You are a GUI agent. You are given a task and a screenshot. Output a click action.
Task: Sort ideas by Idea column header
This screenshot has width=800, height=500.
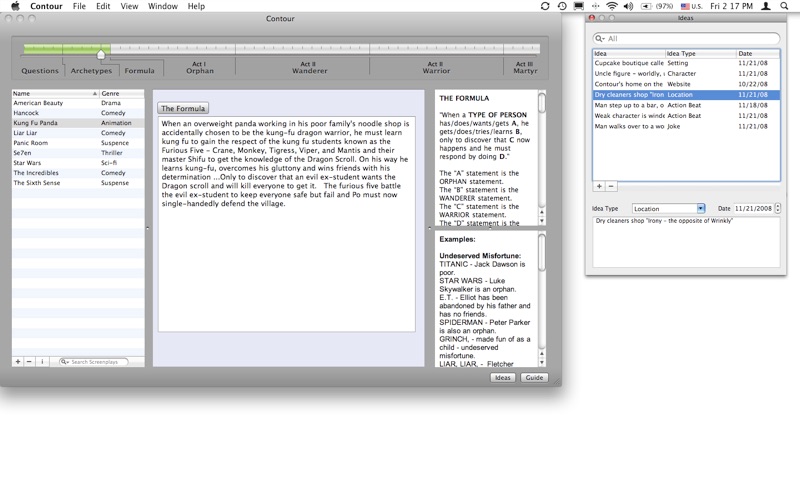pos(629,53)
